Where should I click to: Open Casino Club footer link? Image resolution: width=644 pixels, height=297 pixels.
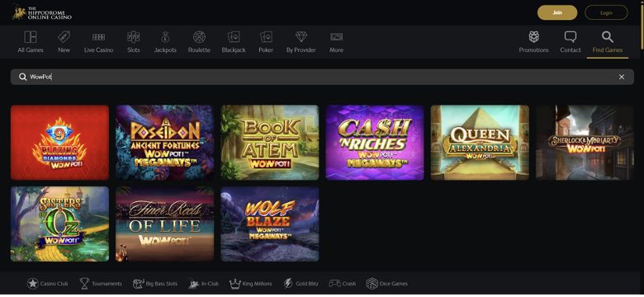click(x=48, y=284)
